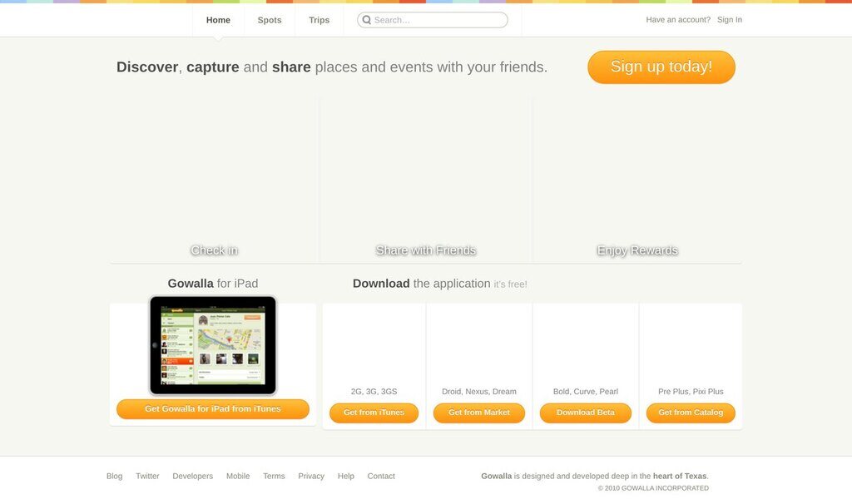Open the Help footer link
Screen dimensions: 852x504
tap(345, 476)
